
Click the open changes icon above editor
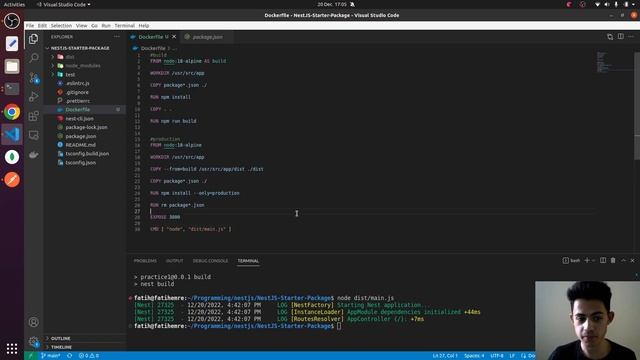(x=610, y=37)
